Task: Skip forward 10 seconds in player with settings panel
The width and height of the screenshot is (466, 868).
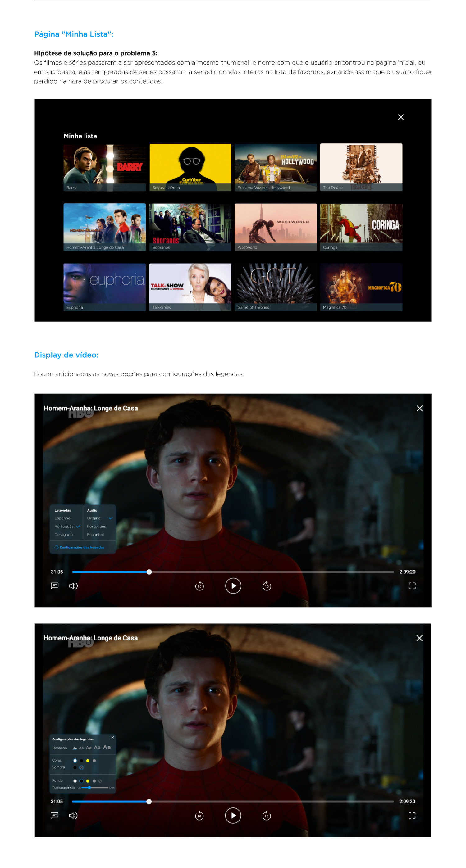Action: (x=267, y=816)
